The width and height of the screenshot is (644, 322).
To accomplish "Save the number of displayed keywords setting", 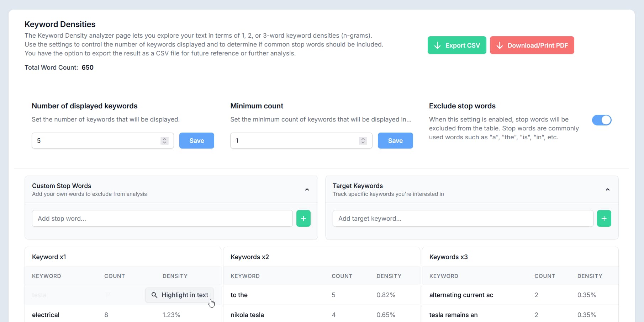I will coord(196,140).
